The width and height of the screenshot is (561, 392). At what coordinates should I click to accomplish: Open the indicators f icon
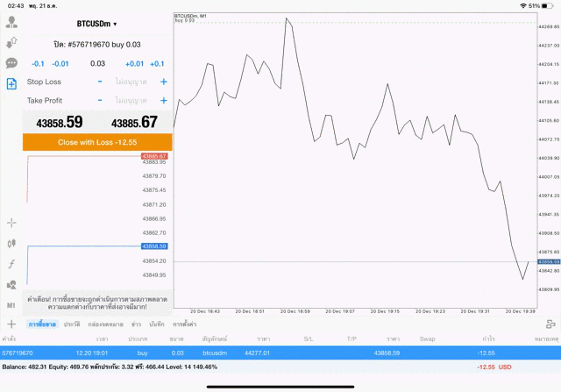(11, 264)
